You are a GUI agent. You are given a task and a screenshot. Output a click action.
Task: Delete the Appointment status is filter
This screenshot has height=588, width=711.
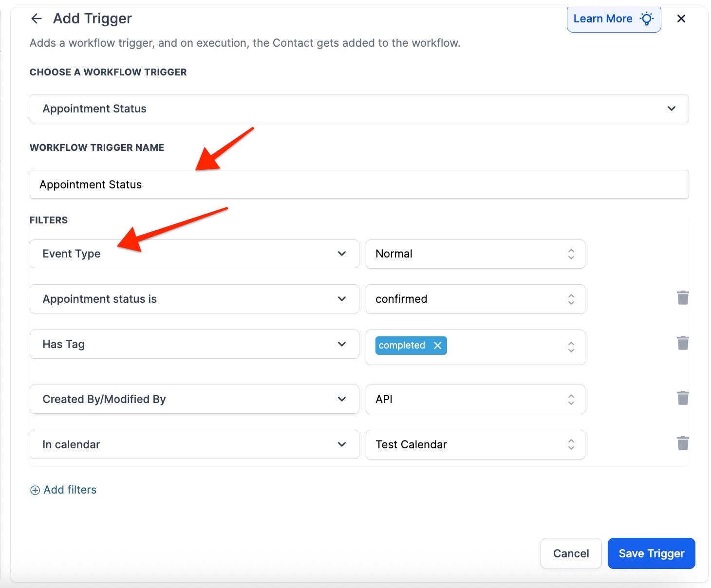point(683,298)
